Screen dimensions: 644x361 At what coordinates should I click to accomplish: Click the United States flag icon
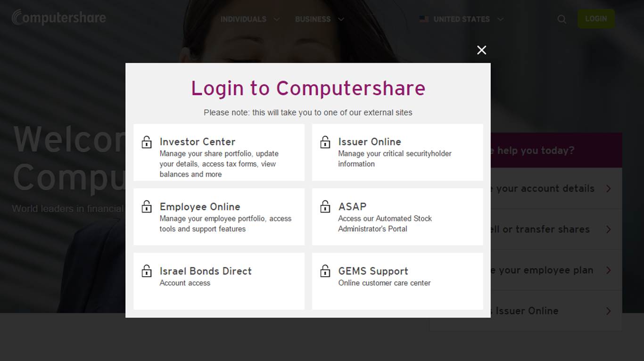[x=424, y=19]
